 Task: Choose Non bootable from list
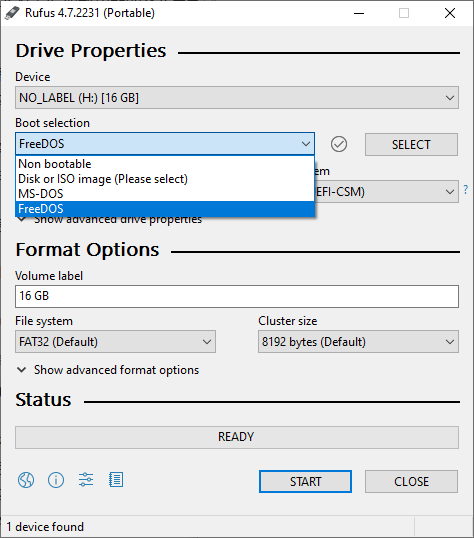pos(165,164)
